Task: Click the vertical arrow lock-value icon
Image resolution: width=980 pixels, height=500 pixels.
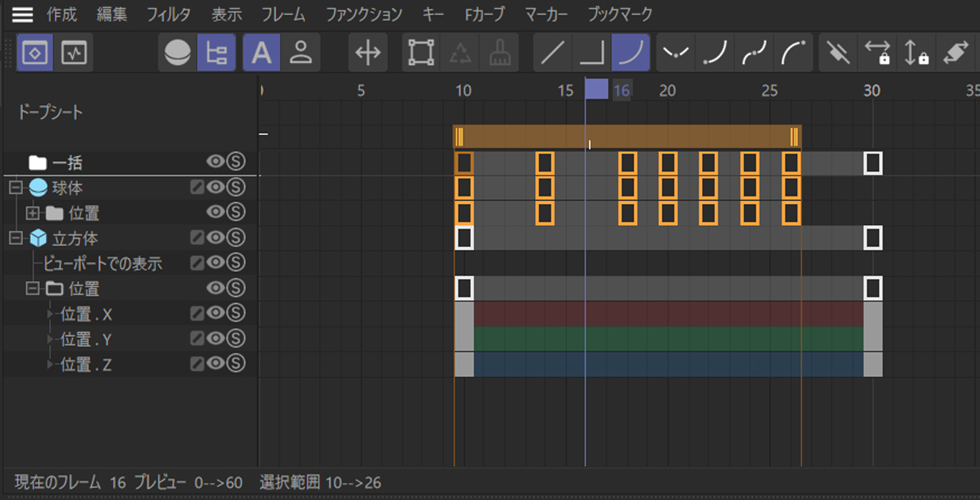Action: point(916,53)
